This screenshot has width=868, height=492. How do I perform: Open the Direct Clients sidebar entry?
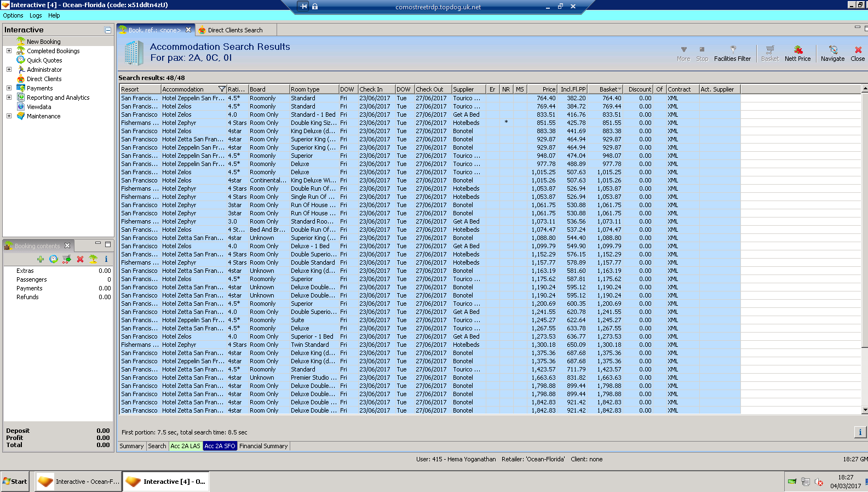44,79
